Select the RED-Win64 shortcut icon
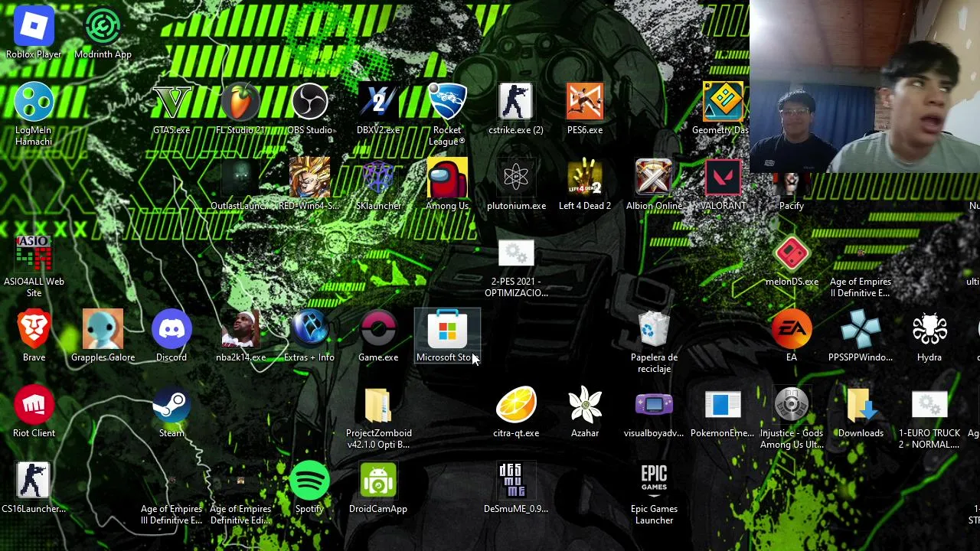 click(x=309, y=178)
